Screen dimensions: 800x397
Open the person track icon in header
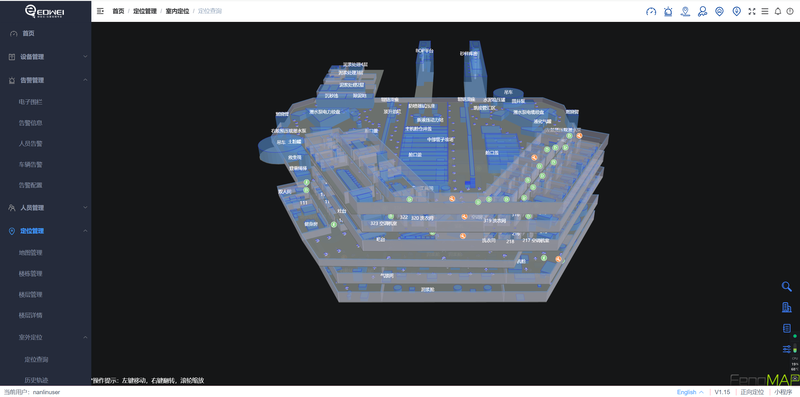click(x=703, y=11)
